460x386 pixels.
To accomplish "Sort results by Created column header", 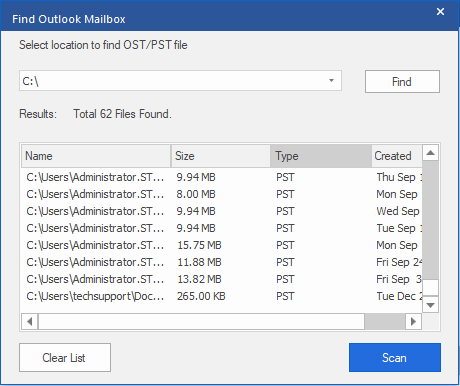I will [397, 156].
